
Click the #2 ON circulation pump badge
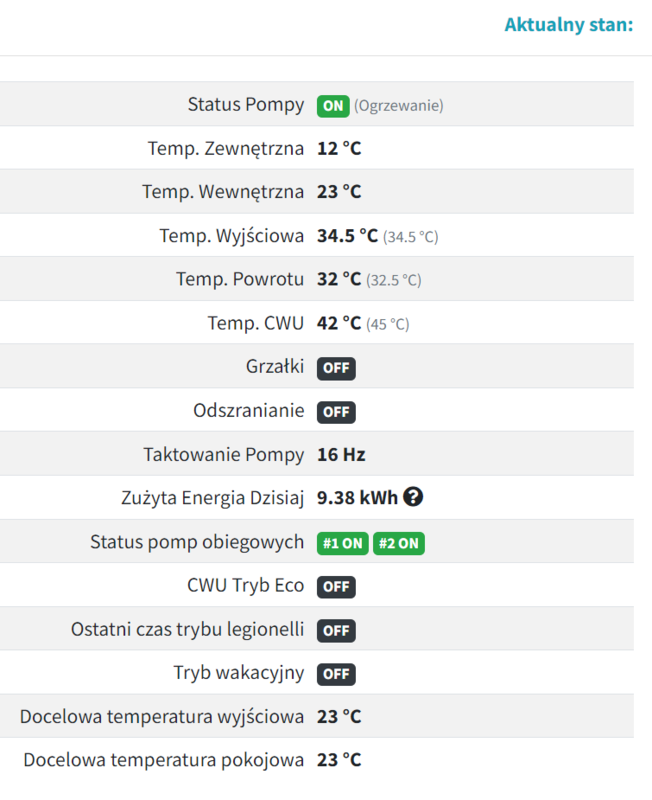coord(399,544)
